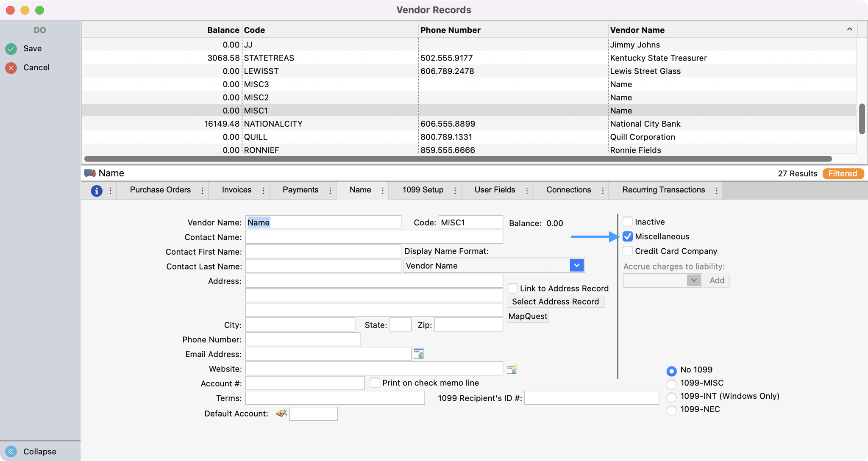Click the truck icon beside Name header
Image resolution: width=868 pixels, height=461 pixels.
coord(90,173)
